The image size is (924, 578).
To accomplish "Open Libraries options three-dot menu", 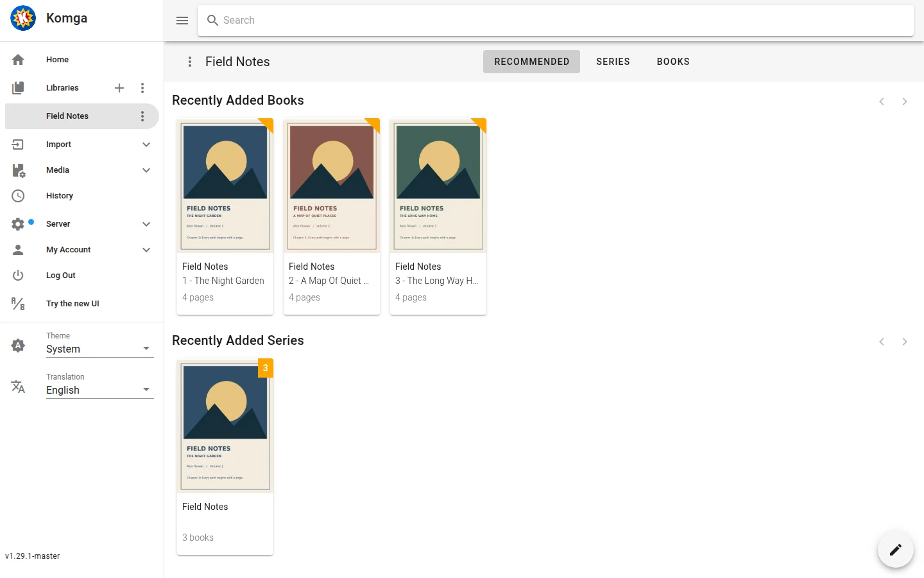I will click(142, 88).
